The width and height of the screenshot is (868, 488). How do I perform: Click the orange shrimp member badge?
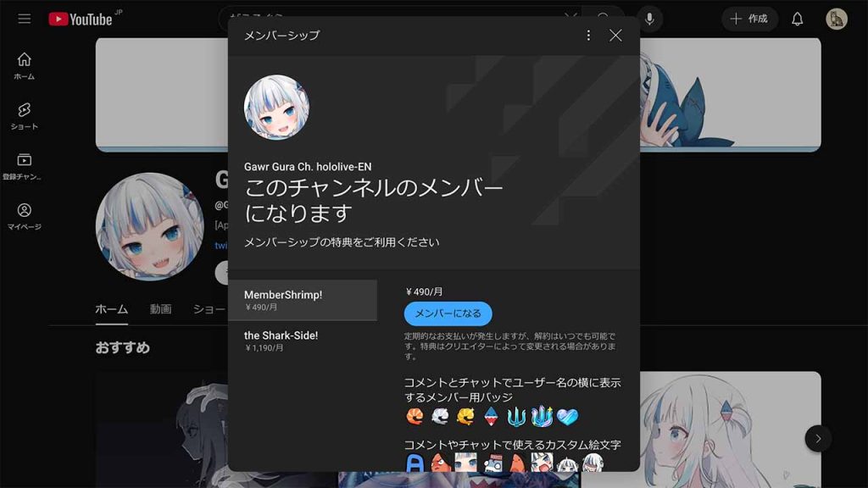point(415,416)
